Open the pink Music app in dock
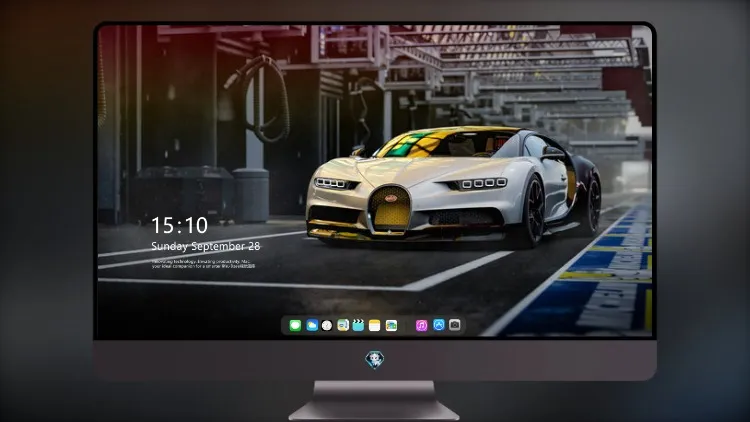750x422 pixels. coord(421,325)
